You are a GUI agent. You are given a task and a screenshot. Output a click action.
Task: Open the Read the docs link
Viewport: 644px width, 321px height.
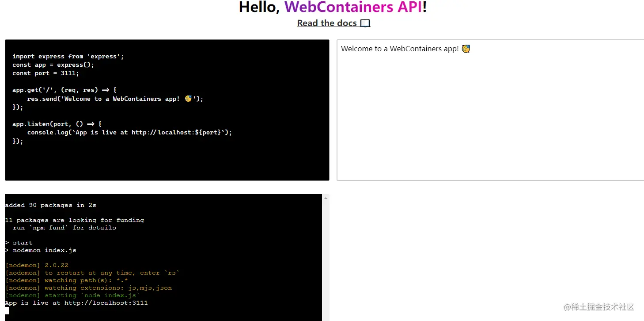(x=333, y=23)
